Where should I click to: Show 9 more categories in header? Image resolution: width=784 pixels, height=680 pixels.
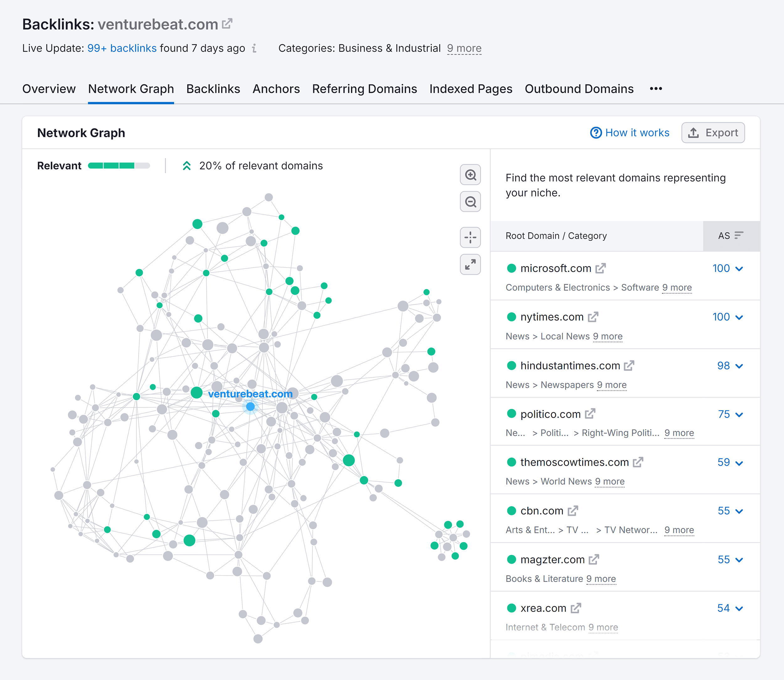(x=464, y=48)
